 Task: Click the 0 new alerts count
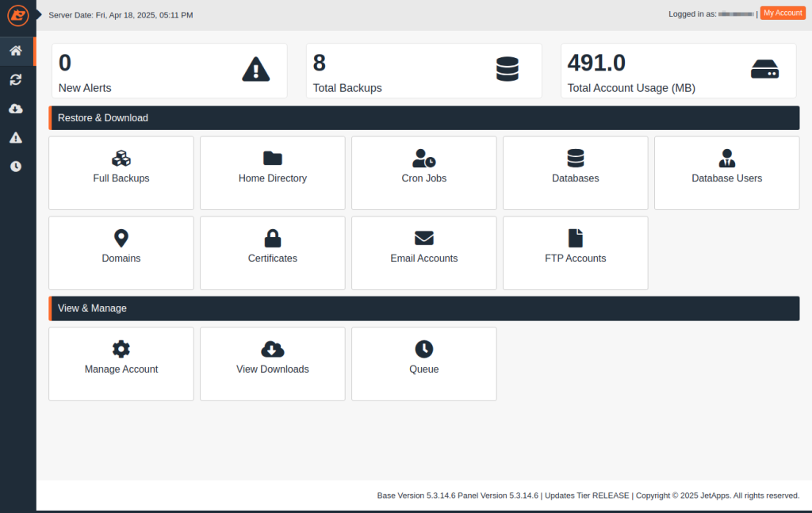[x=65, y=63]
